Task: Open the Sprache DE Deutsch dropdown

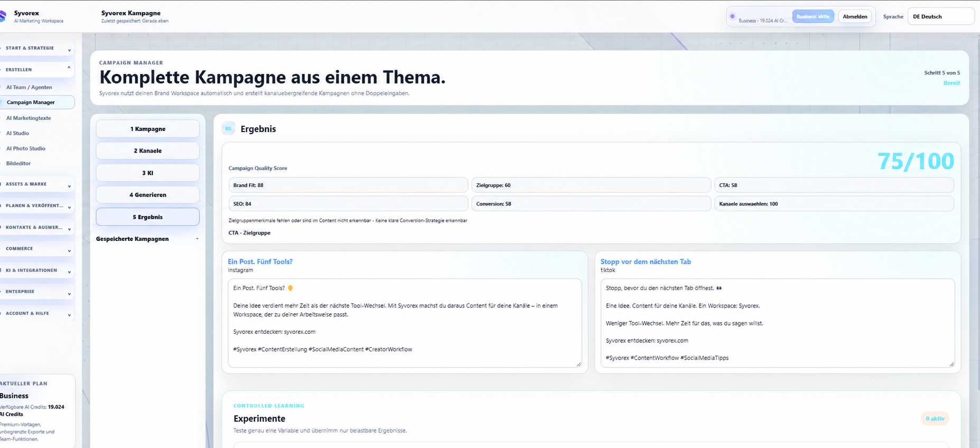Action: click(941, 16)
